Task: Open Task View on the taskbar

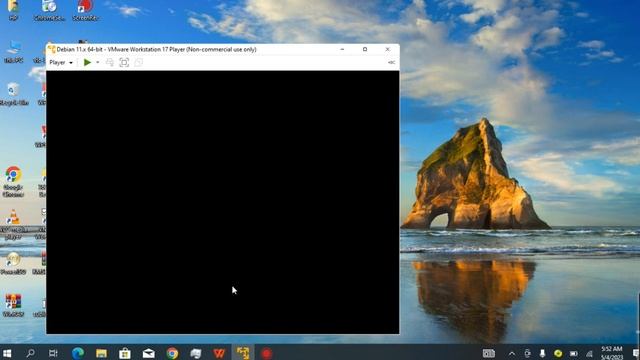Action: click(53, 353)
